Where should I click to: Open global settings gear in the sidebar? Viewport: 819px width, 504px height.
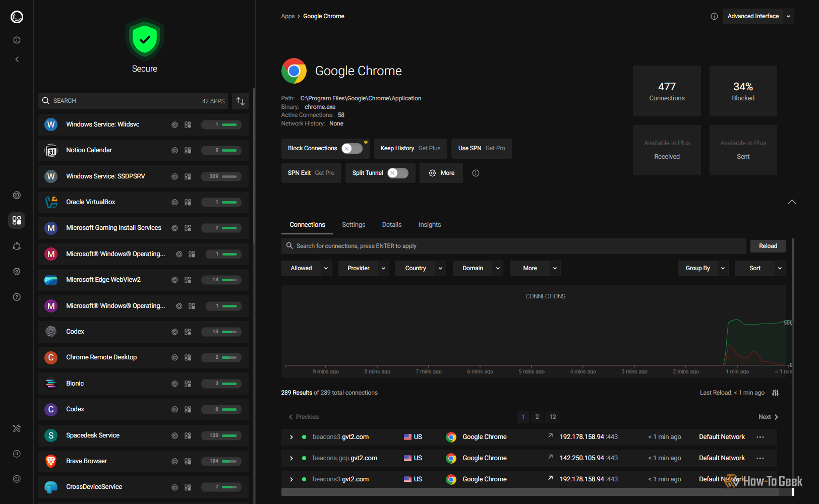17,271
